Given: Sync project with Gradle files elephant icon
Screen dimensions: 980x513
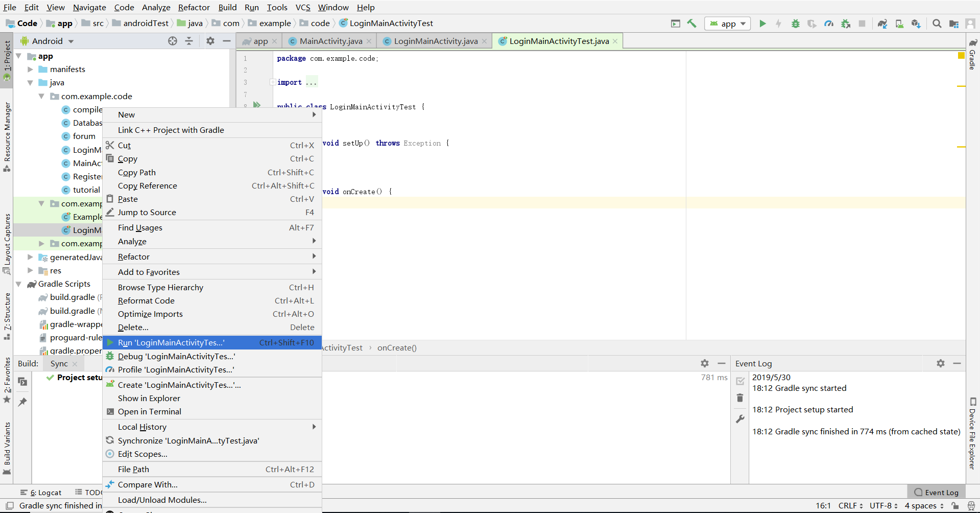Looking at the screenshot, I should click(883, 24).
